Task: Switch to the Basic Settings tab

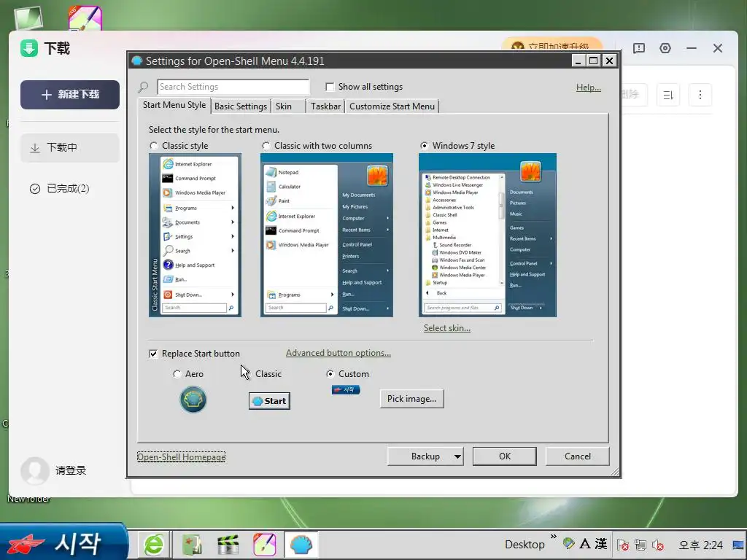Action: point(241,106)
